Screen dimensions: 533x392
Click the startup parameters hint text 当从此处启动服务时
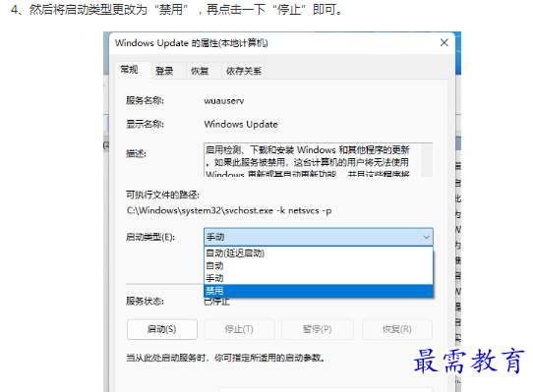coord(225,358)
